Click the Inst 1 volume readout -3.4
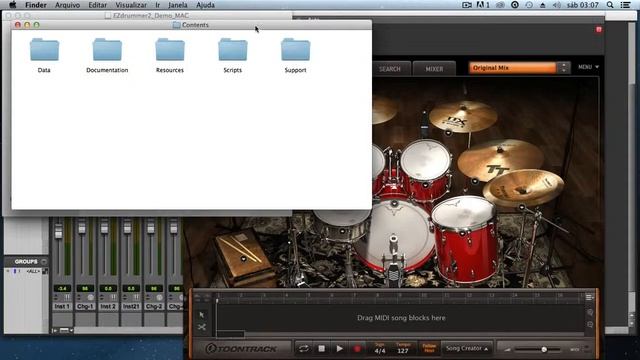This screenshot has width=640, height=360. (x=62, y=288)
